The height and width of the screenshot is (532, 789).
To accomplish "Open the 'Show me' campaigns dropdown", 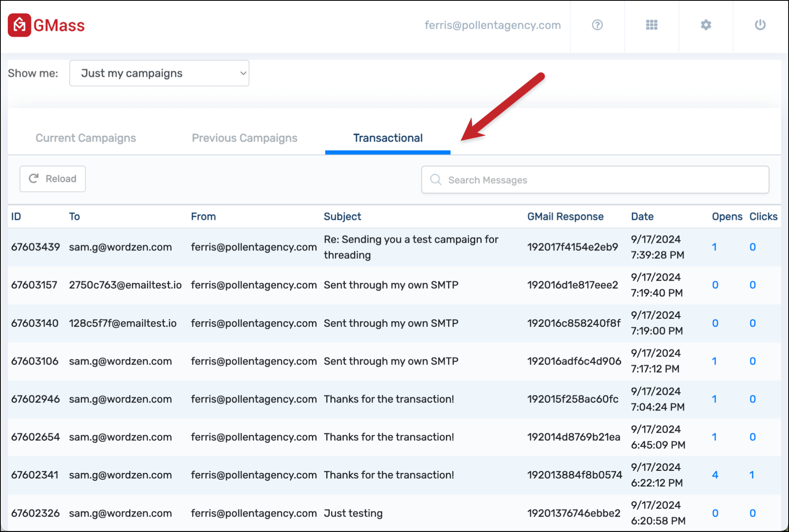I will (159, 73).
